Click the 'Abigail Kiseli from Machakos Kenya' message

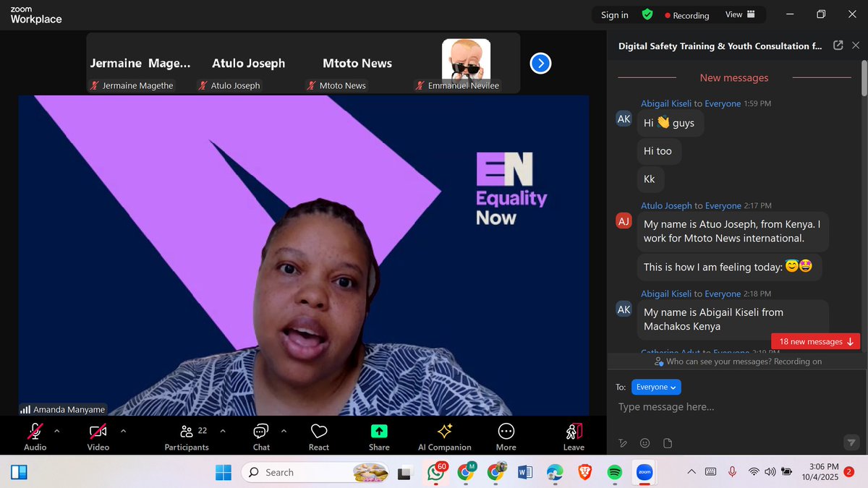[733, 319]
